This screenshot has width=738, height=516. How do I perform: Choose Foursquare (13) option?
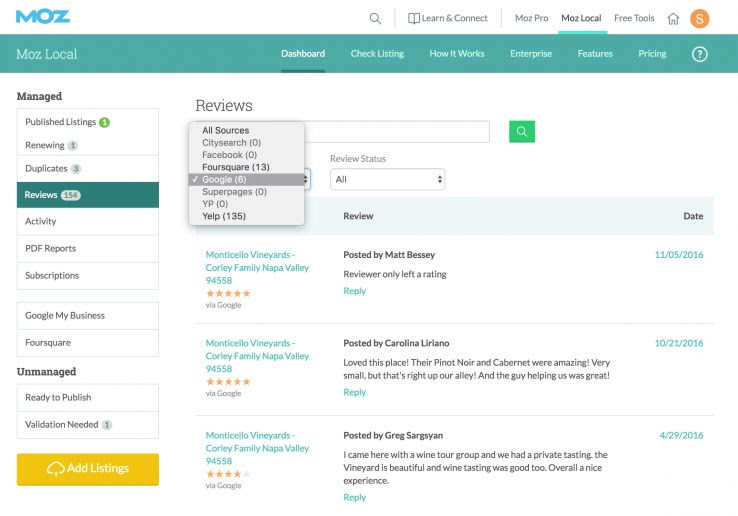pos(246,167)
